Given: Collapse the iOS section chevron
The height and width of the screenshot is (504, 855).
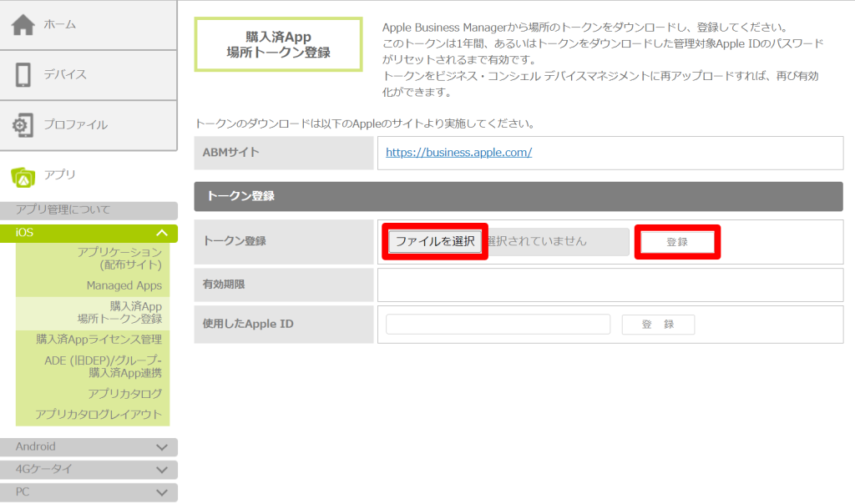Looking at the screenshot, I should click(x=162, y=233).
